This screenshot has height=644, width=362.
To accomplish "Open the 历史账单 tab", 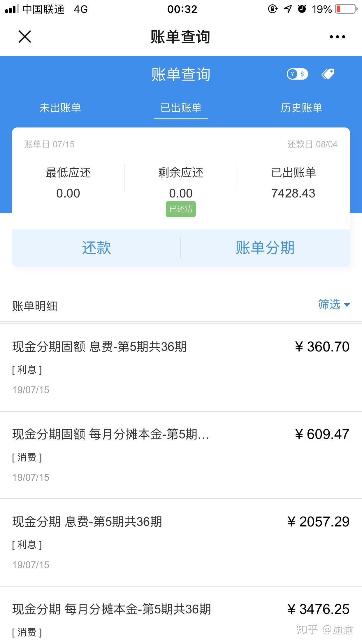I will tap(301, 108).
